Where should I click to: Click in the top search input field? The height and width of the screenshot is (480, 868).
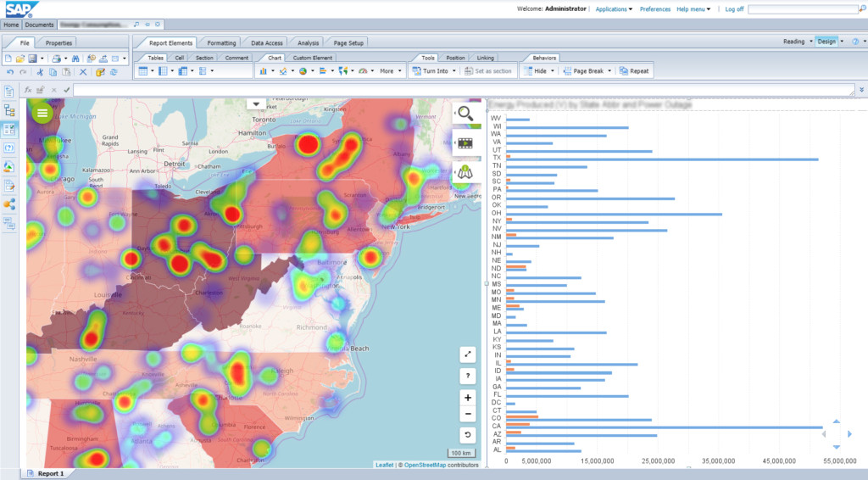click(803, 9)
